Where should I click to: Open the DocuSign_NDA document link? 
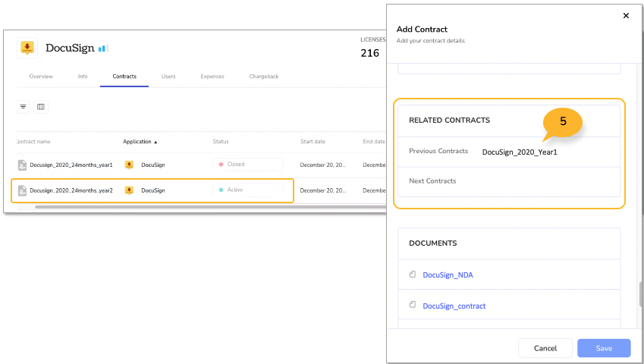click(448, 275)
